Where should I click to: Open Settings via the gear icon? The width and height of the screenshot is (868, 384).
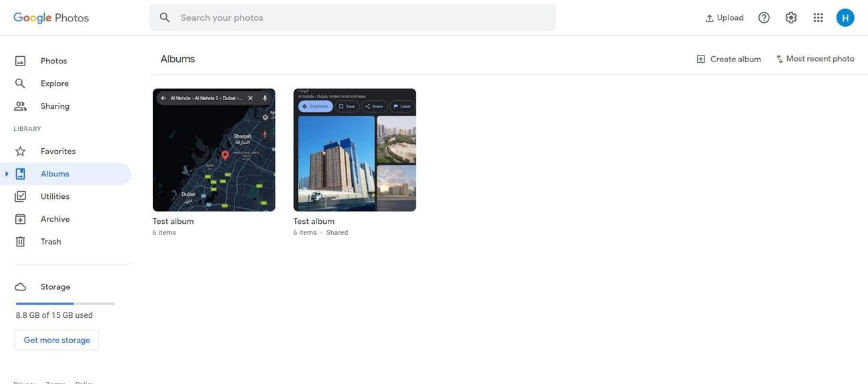[x=791, y=18]
